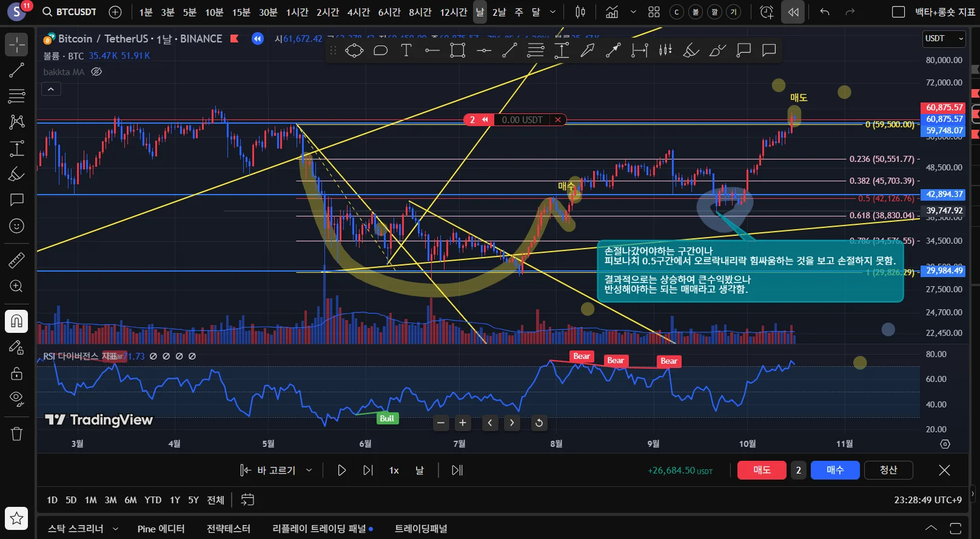Select the trend line drawing tool
Screen dimensions: 980x539
16,70
